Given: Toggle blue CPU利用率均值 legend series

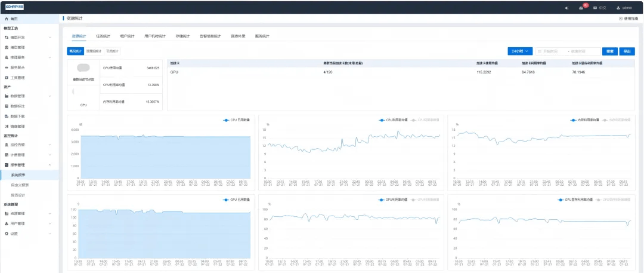Looking at the screenshot, I should pyautogui.click(x=393, y=120).
